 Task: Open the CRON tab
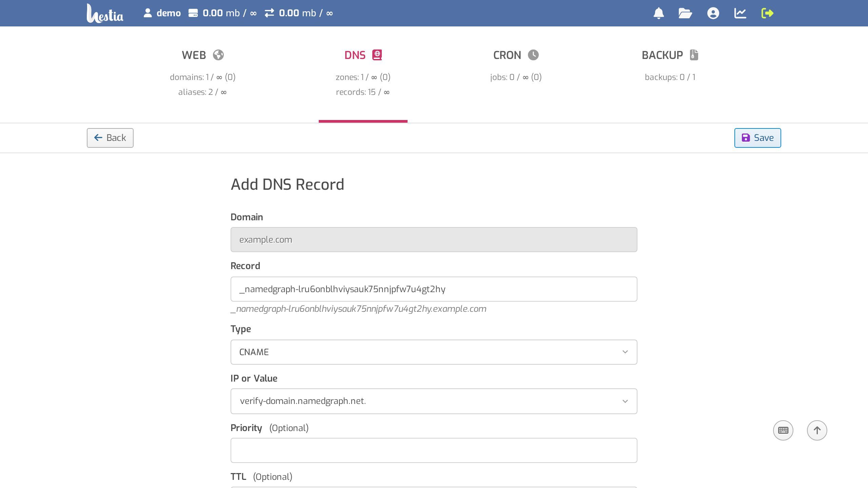(x=515, y=55)
